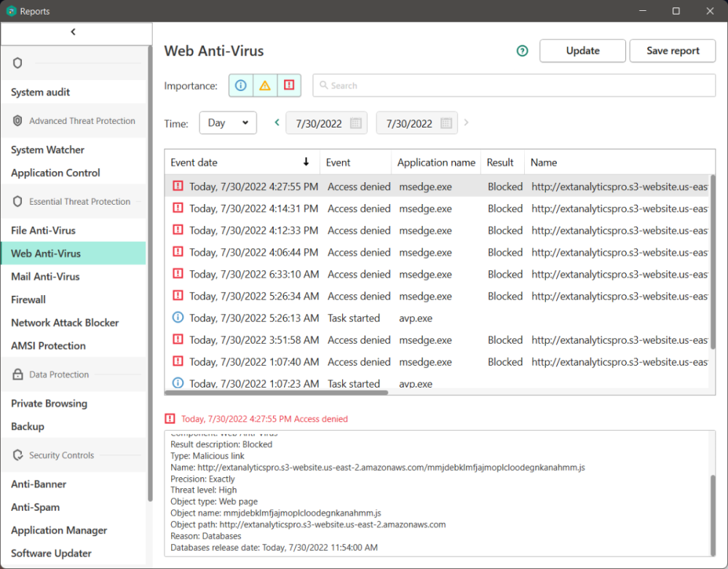
Task: Expand the Essential Threat Protection section
Action: [79, 202]
